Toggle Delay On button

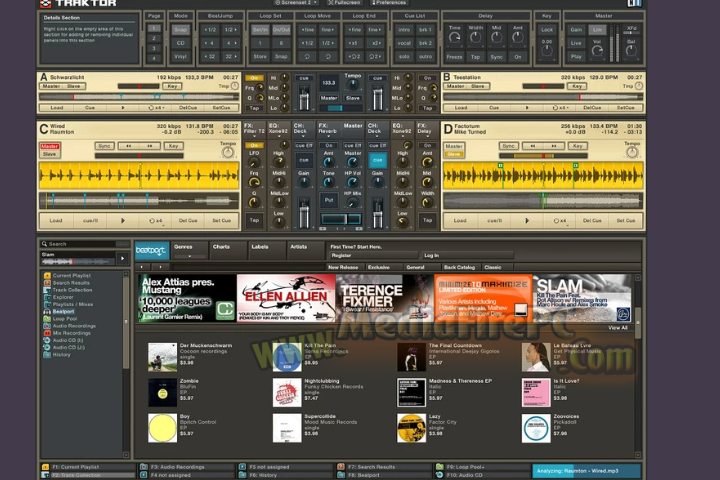[518, 57]
